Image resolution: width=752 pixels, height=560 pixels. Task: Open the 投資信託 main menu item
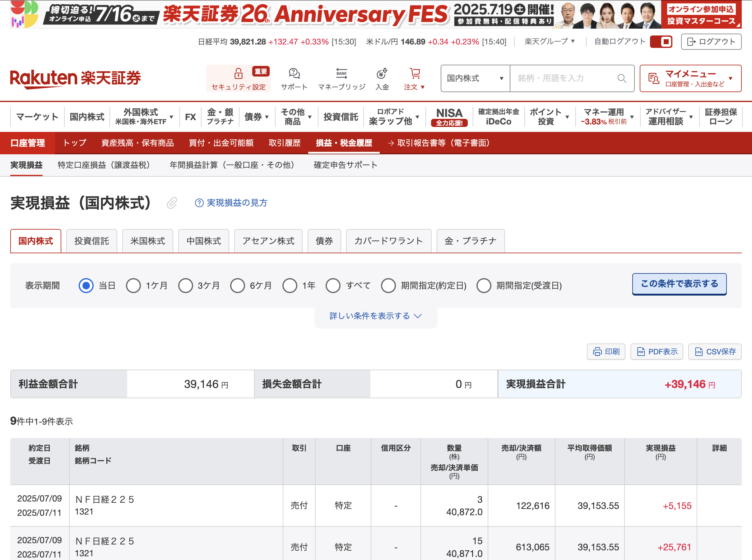coord(341,117)
